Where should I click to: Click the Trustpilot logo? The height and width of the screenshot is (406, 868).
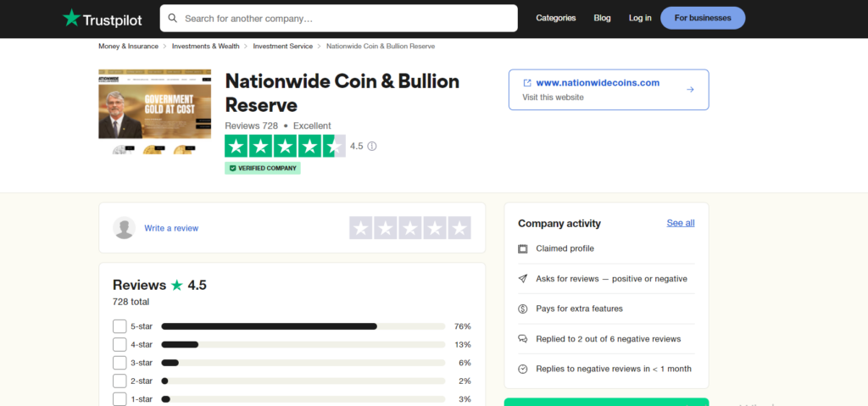[x=103, y=19]
